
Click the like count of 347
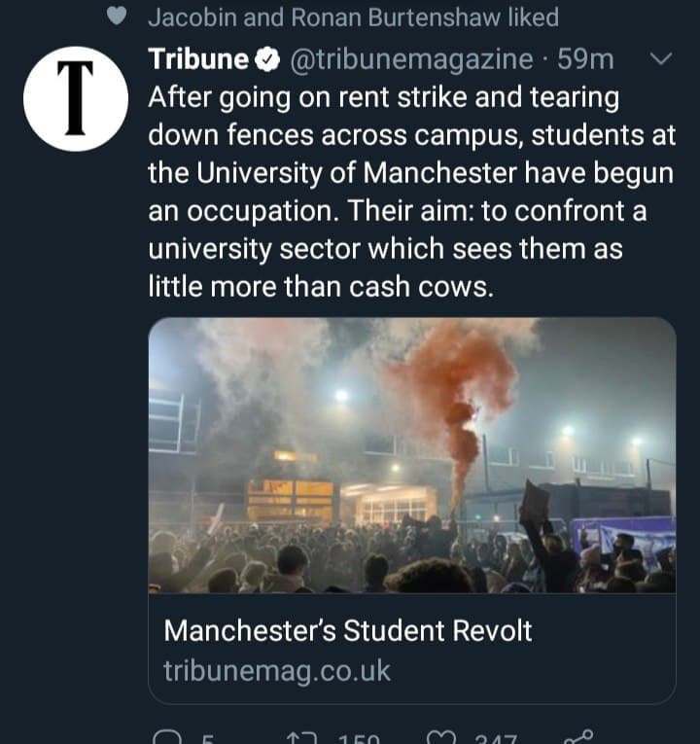pos(496,739)
